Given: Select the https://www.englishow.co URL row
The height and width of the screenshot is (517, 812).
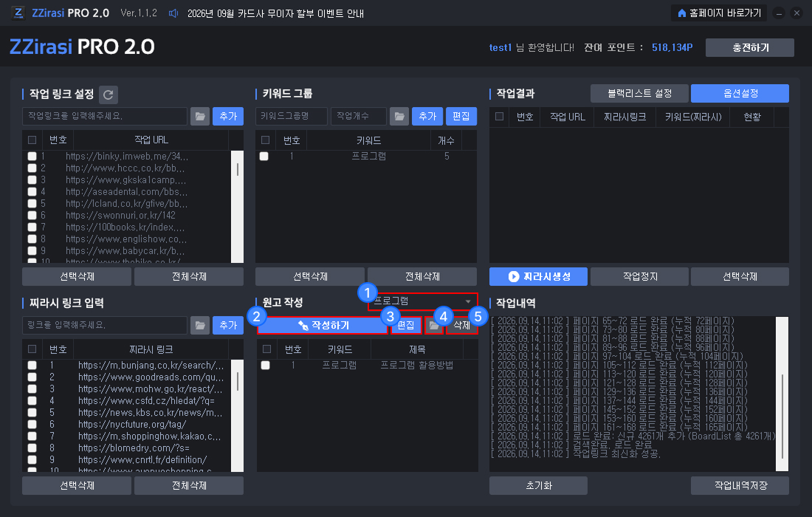Looking at the screenshot, I should click(x=127, y=239).
